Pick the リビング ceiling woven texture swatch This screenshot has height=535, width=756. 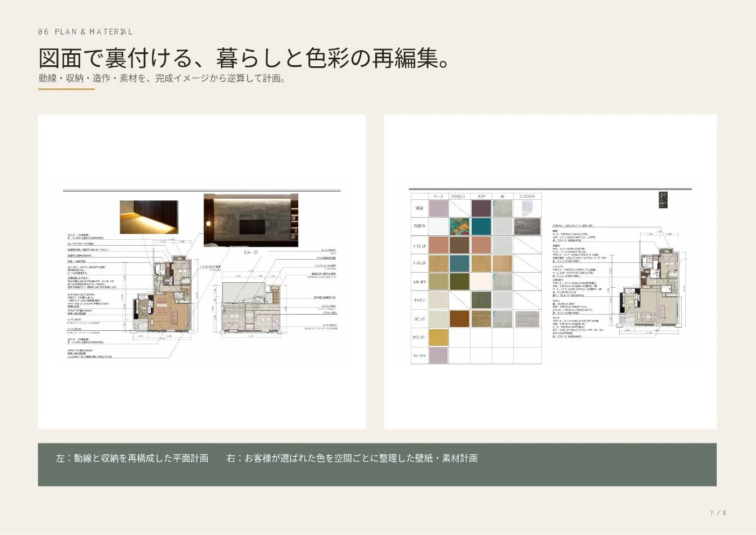pos(481,319)
